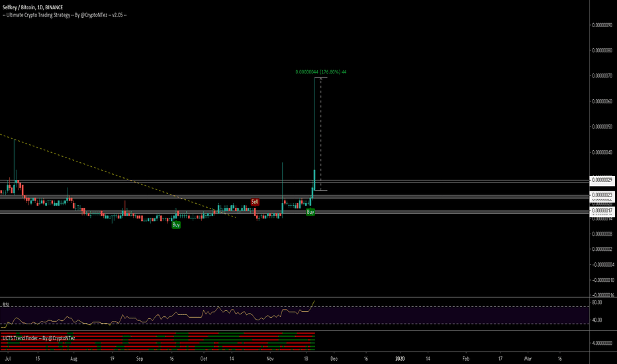617x364 pixels.
Task: Click the Jul date on time axis
Action: (8, 359)
